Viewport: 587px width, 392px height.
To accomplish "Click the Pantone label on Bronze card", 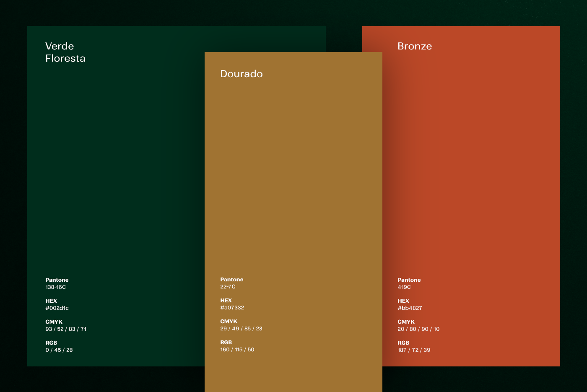I will tap(409, 280).
